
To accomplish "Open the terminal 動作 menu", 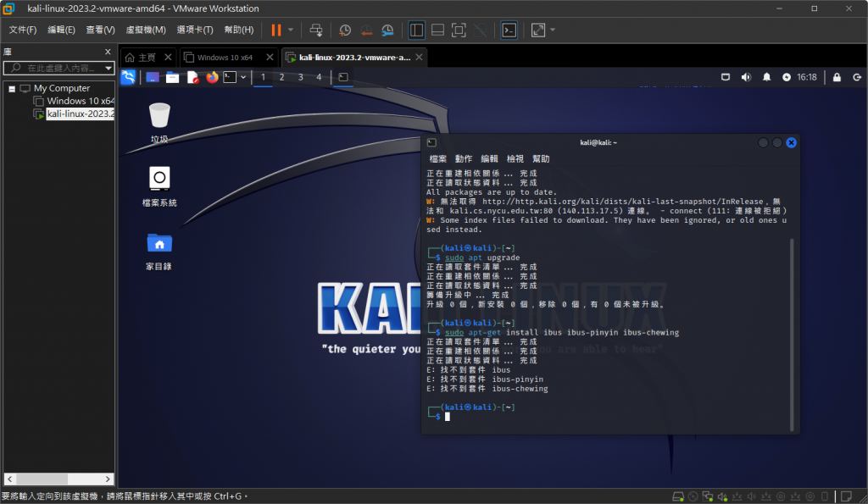I will pyautogui.click(x=464, y=158).
